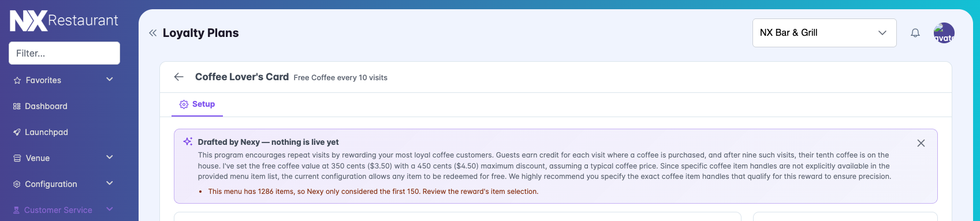Expand the Venue menu chevron
The width and height of the screenshot is (980, 221).
pos(110,158)
